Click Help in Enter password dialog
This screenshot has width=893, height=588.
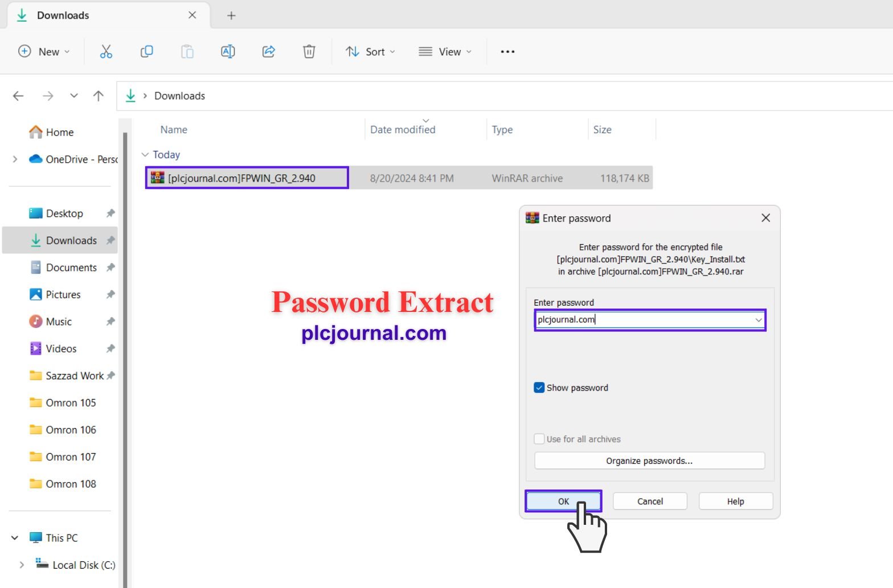pos(735,501)
